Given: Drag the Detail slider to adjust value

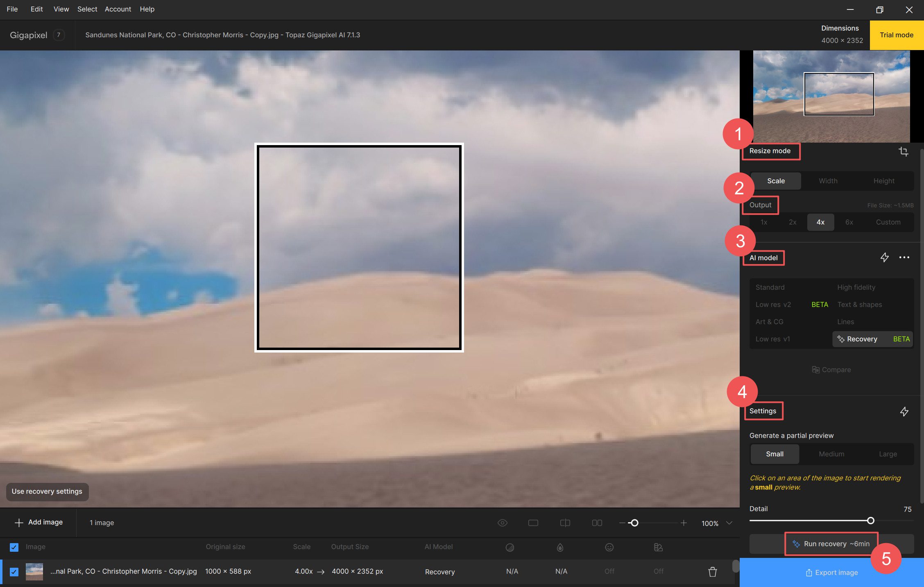Looking at the screenshot, I should [872, 520].
